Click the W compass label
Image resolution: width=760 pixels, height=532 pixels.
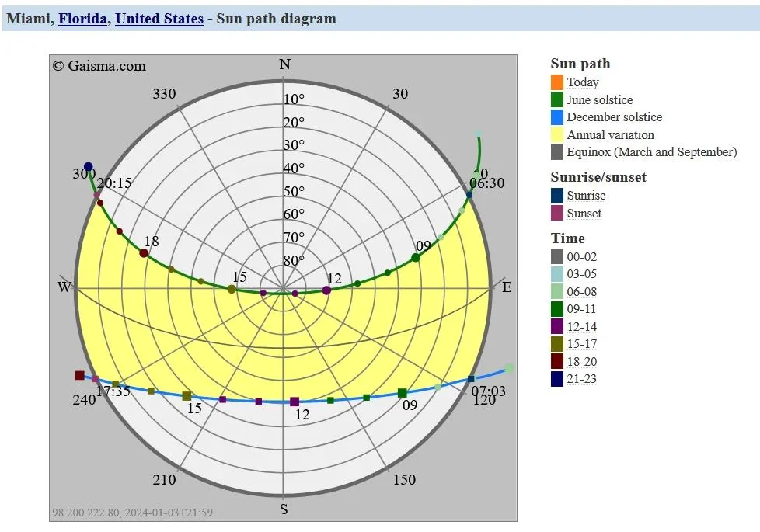tap(64, 287)
